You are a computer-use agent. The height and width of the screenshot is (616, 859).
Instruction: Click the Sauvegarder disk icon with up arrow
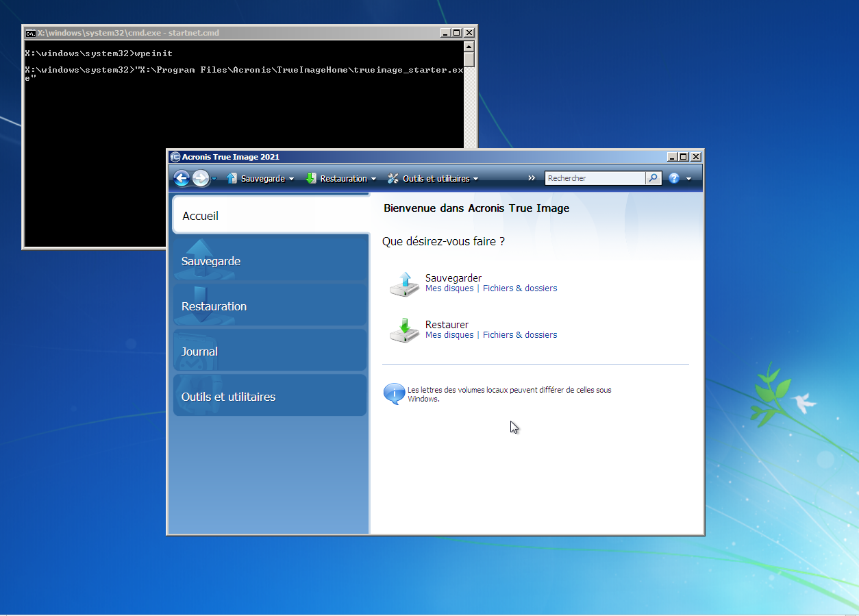[x=404, y=284]
